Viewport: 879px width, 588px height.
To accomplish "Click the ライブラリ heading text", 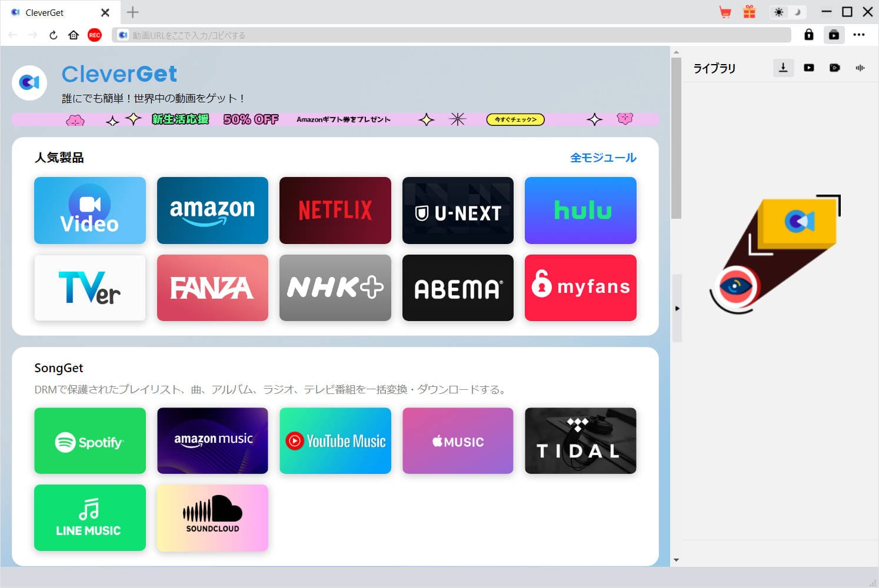I will (714, 68).
